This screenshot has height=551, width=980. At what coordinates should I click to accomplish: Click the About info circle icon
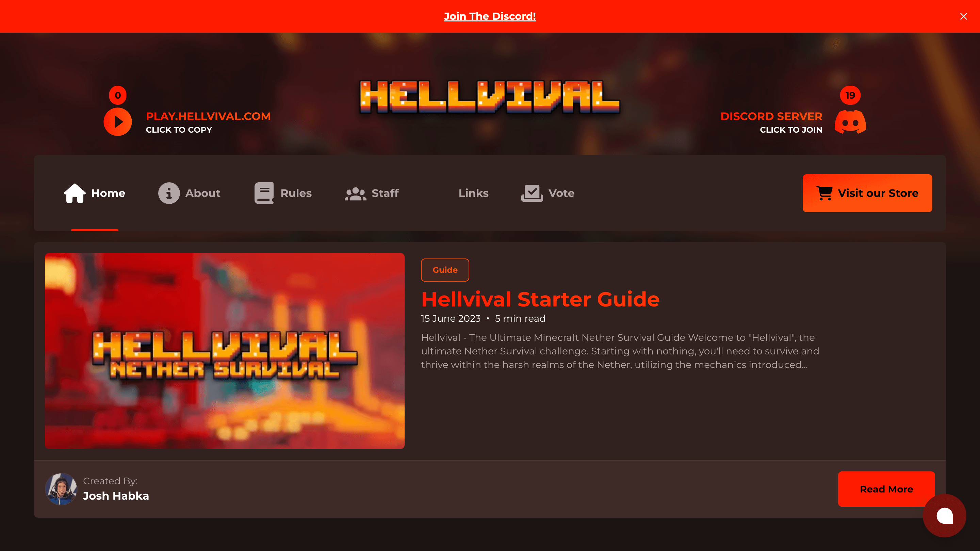169,193
